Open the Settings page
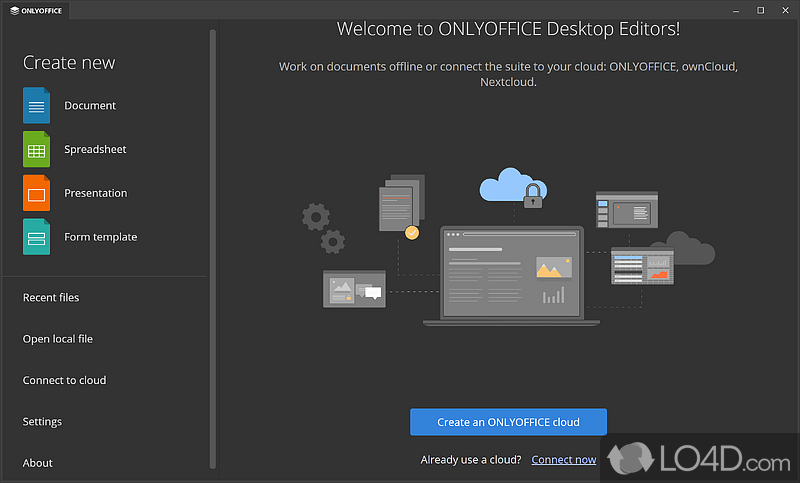Screen dimensions: 800x483 (x=42, y=421)
